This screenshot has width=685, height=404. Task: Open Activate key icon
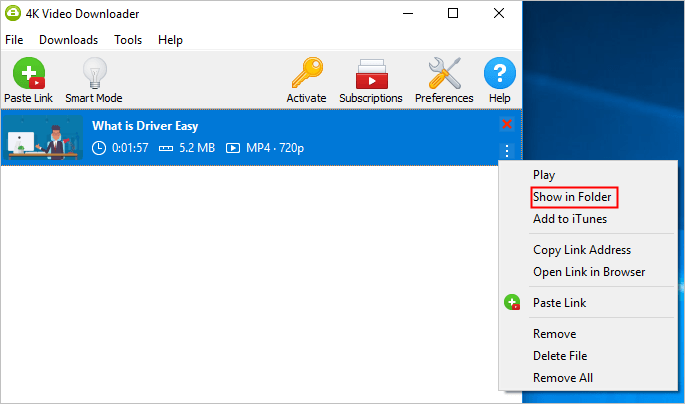[x=307, y=73]
